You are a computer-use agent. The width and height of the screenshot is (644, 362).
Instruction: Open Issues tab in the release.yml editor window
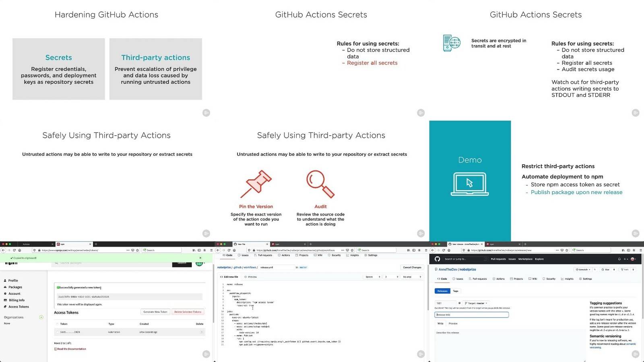click(243, 255)
